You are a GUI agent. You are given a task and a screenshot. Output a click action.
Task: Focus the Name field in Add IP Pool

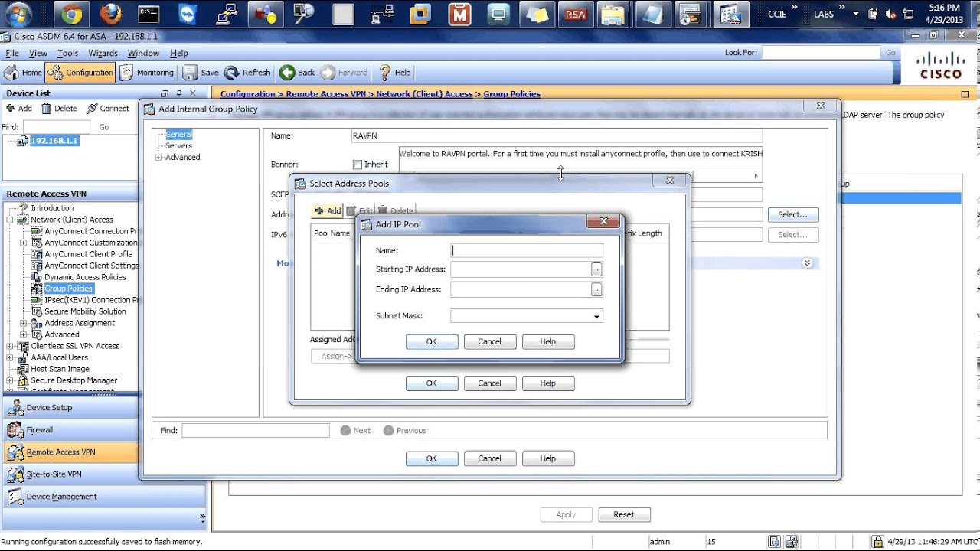pyautogui.click(x=527, y=250)
